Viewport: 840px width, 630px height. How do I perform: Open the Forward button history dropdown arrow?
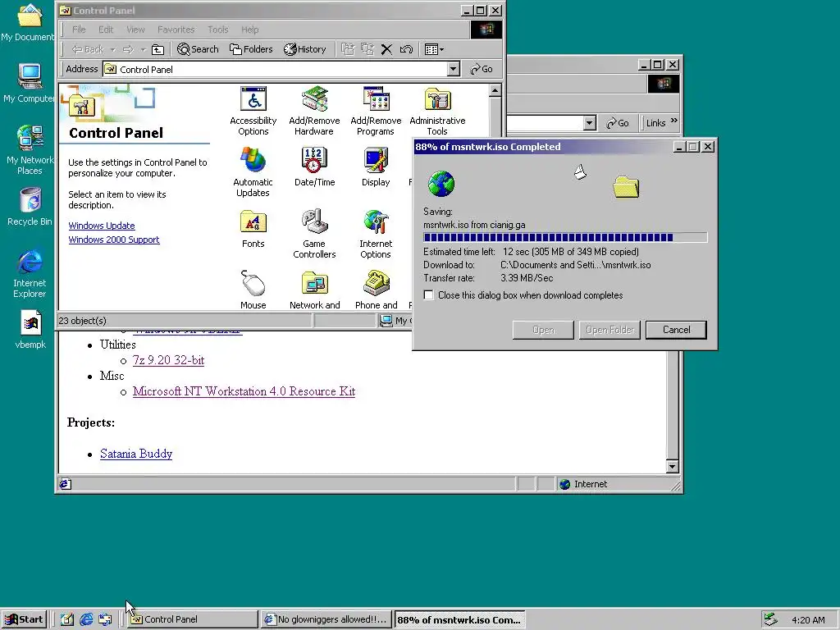click(x=143, y=50)
